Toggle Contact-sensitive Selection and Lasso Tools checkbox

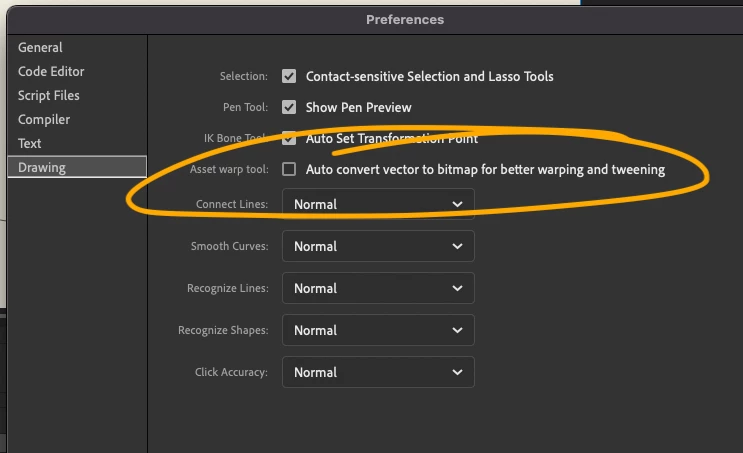[289, 76]
